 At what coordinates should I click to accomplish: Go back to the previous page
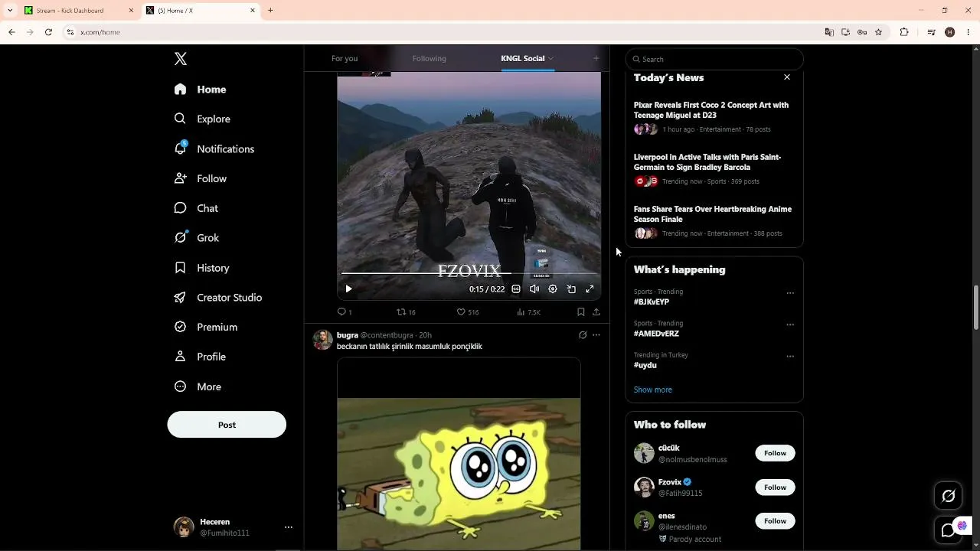coord(11,32)
